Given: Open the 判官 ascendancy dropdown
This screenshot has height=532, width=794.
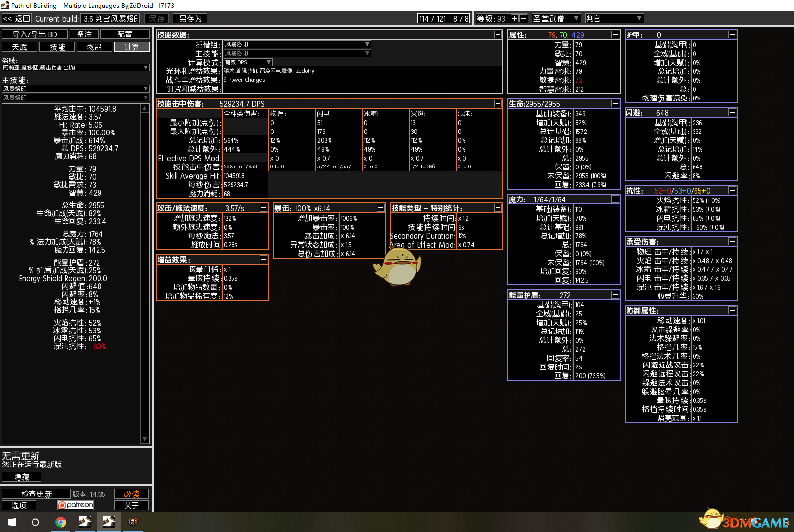Looking at the screenshot, I should 614,18.
